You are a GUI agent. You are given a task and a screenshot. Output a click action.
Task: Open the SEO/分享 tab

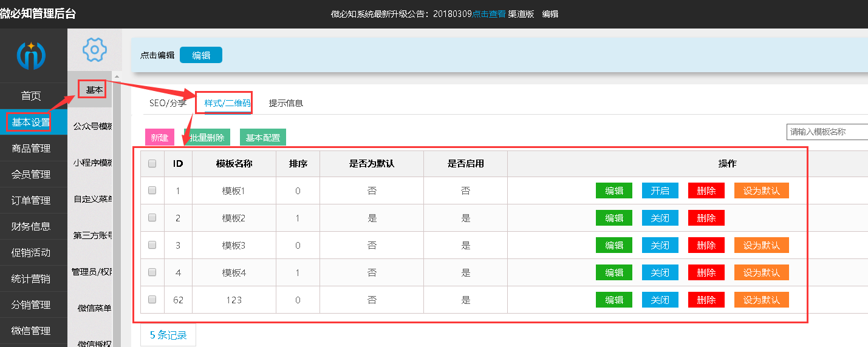point(168,103)
